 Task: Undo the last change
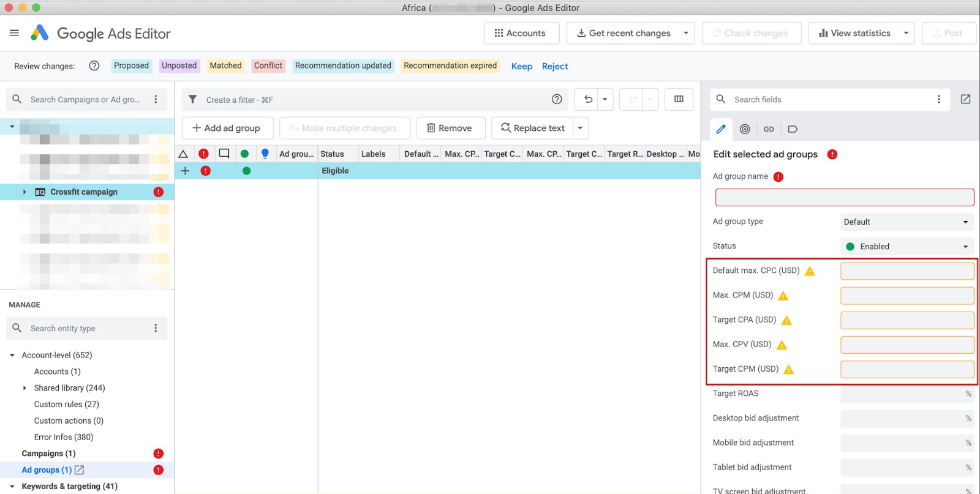588,99
